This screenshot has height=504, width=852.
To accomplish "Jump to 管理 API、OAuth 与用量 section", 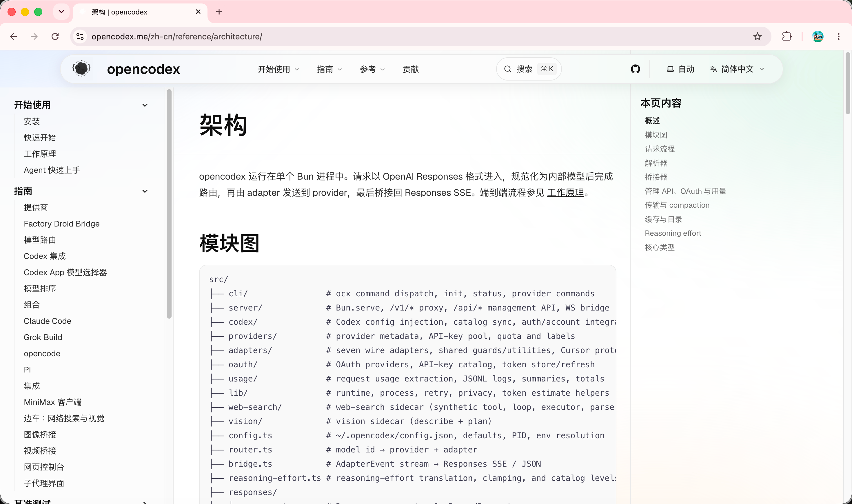I will 685,191.
